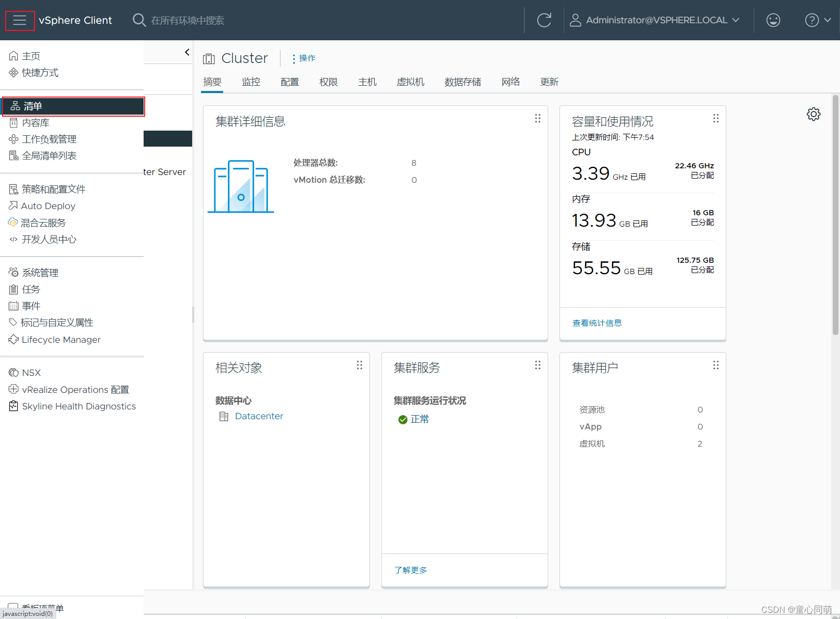Refresh the vSphere Client view
The width and height of the screenshot is (840, 619).
pos(544,20)
